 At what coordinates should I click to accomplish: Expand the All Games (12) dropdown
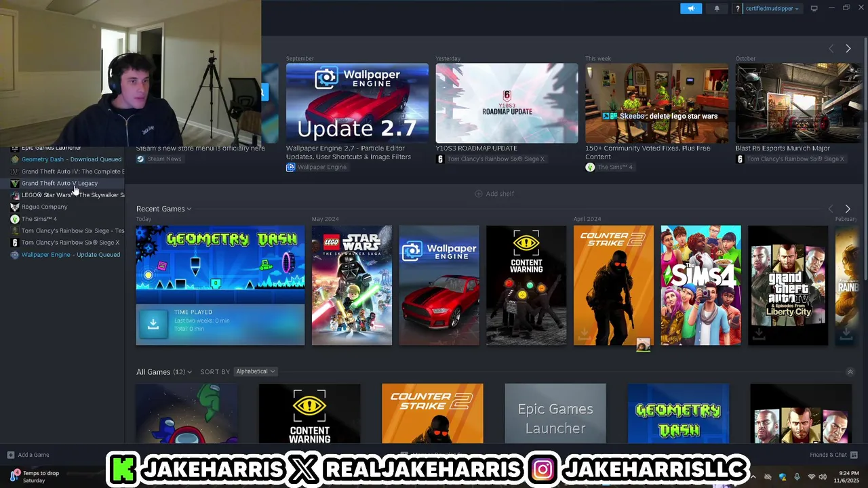pos(163,371)
